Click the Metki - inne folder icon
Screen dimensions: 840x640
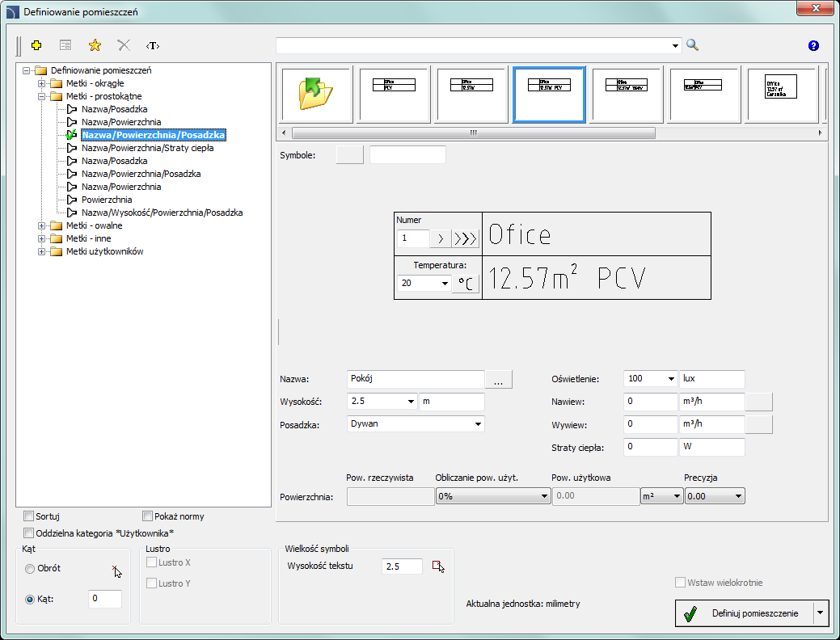(x=57, y=238)
